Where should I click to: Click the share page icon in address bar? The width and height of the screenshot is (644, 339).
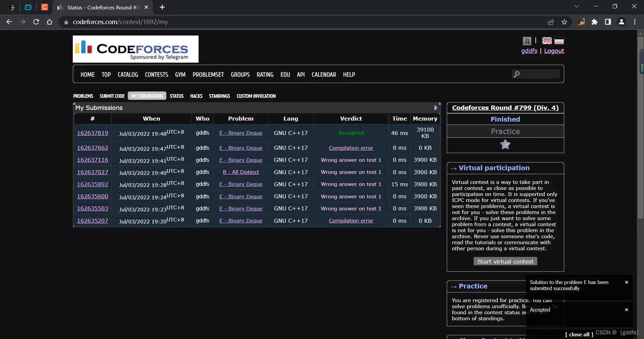pos(551,22)
